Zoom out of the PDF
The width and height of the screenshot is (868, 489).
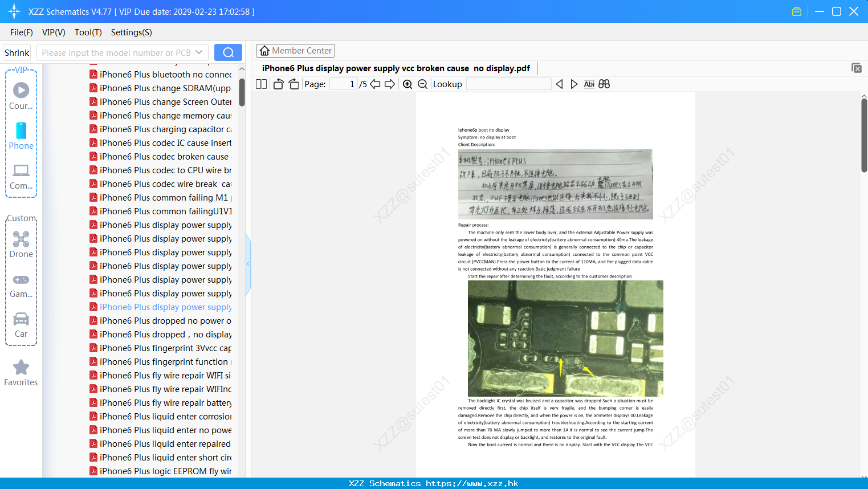[x=422, y=84]
